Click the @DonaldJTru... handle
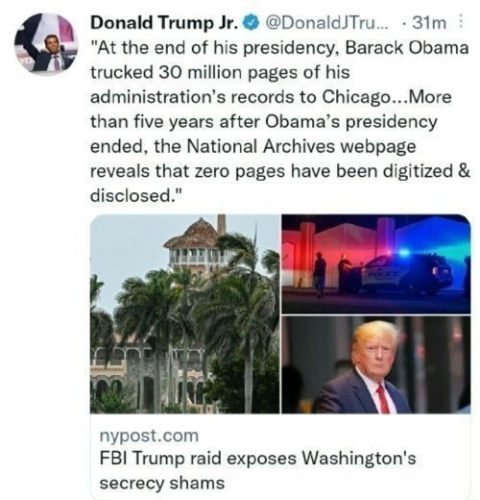The height and width of the screenshot is (500, 480). 327,23
